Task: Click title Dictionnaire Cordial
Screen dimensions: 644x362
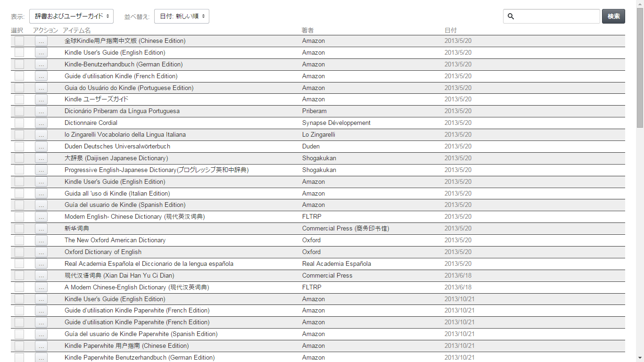Action: 91,123
